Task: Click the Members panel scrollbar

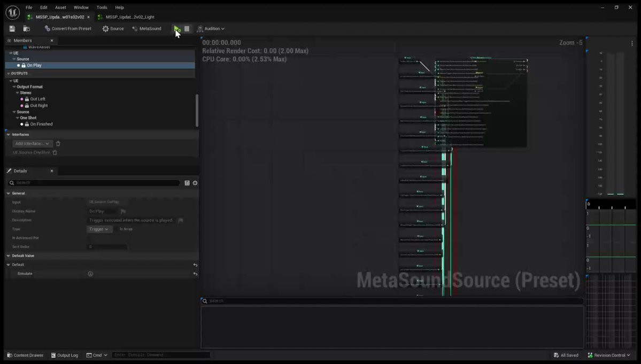Action: 197,110
